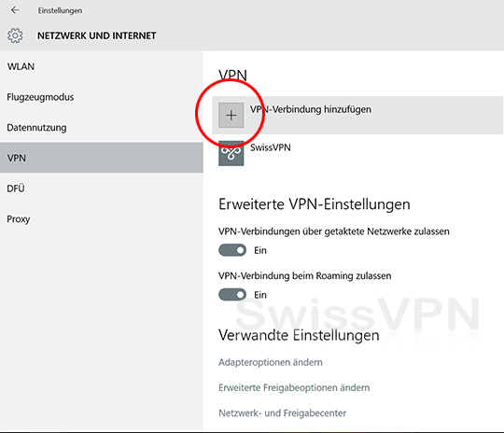Image resolution: width=504 pixels, height=433 pixels.
Task: Click VPN-Verbindung hinzufügen label
Action: [311, 109]
